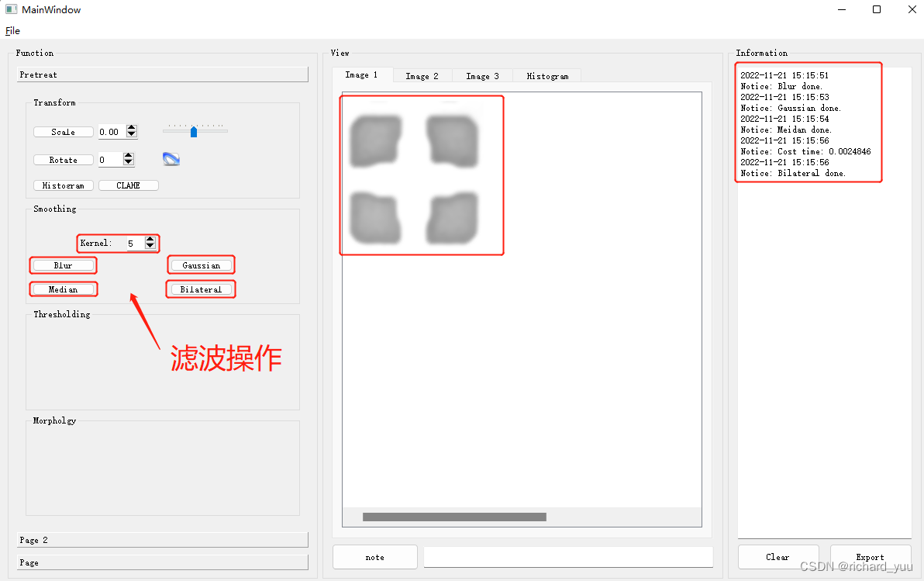924x581 pixels.
Task: Open the Histogram tab
Action: tap(547, 76)
